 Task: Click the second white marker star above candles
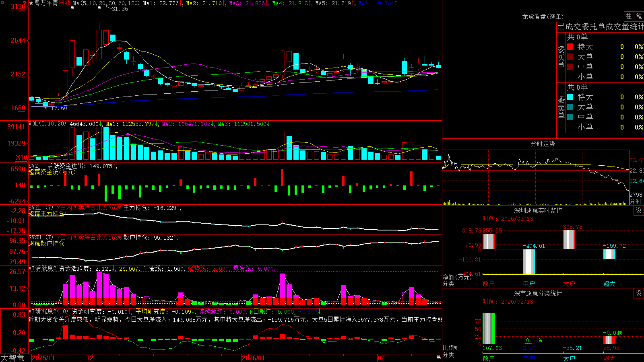tap(99, 7)
